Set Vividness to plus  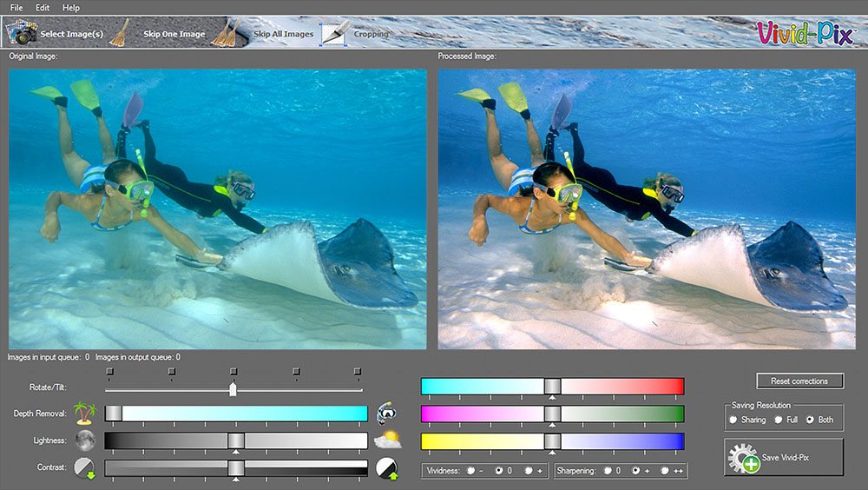529,471
